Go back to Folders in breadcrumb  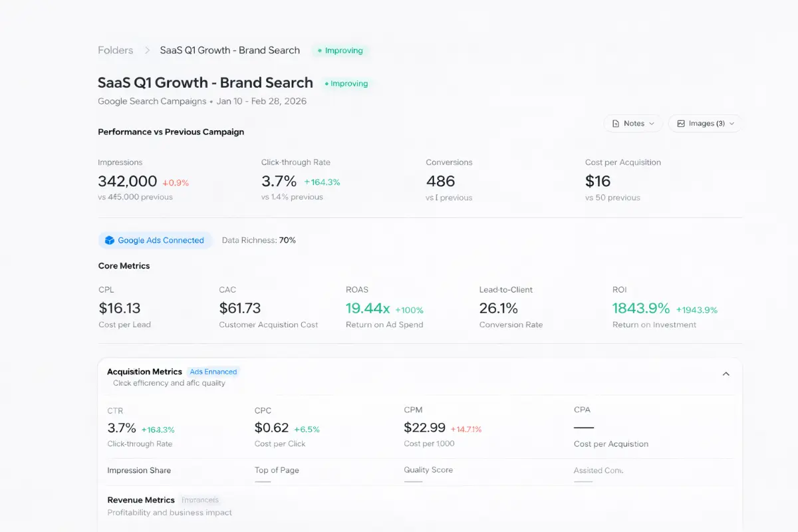coord(115,51)
